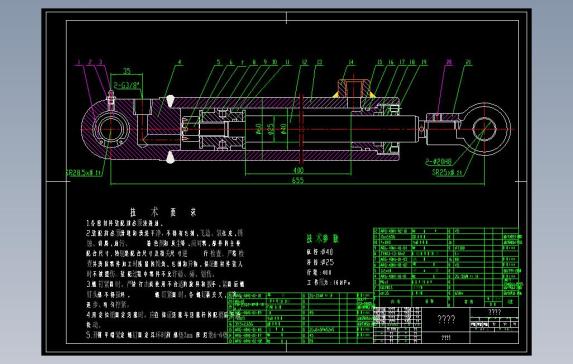
Task: Click the SR28.5x8 annotation on left eye
Action: (x=84, y=172)
